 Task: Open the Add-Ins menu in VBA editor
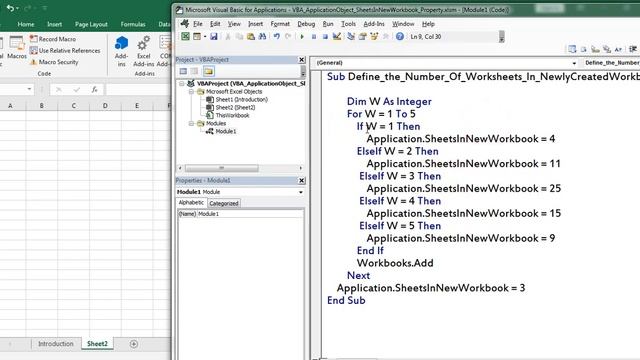click(374, 24)
